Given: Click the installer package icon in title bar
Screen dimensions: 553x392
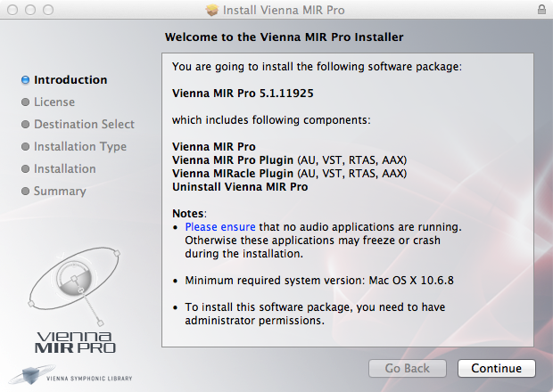Looking at the screenshot, I should (211, 10).
